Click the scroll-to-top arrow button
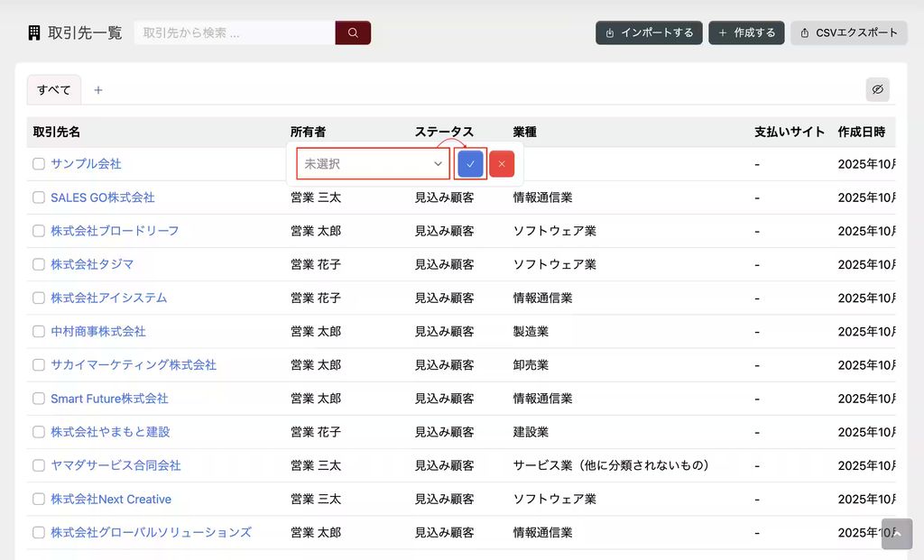Viewport: 924px width, 560px height. coord(897,534)
